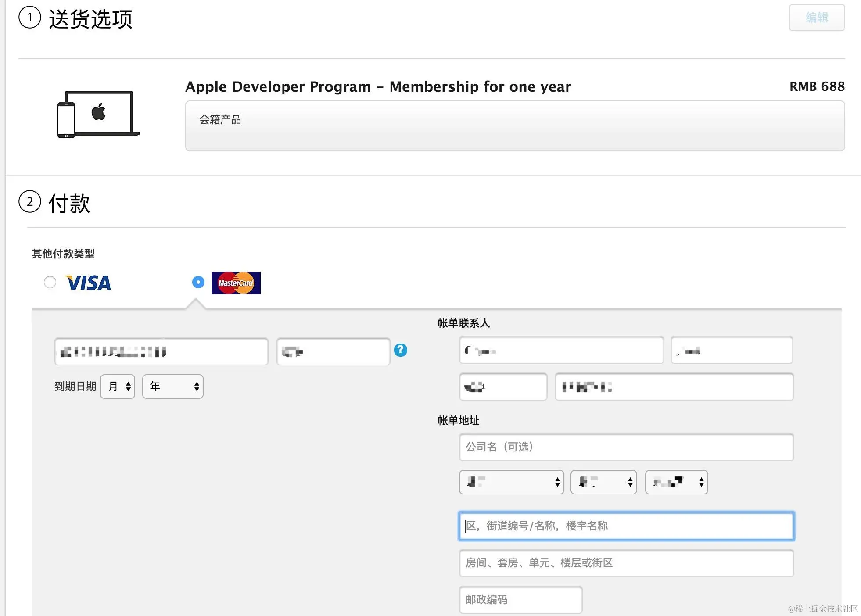This screenshot has height=616, width=861.
Task: Click the VISA logo
Action: 88,283
